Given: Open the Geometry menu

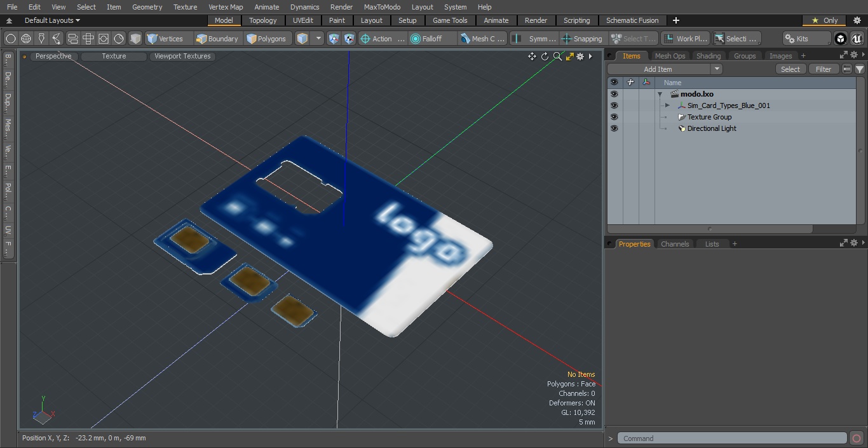Looking at the screenshot, I should point(147,7).
